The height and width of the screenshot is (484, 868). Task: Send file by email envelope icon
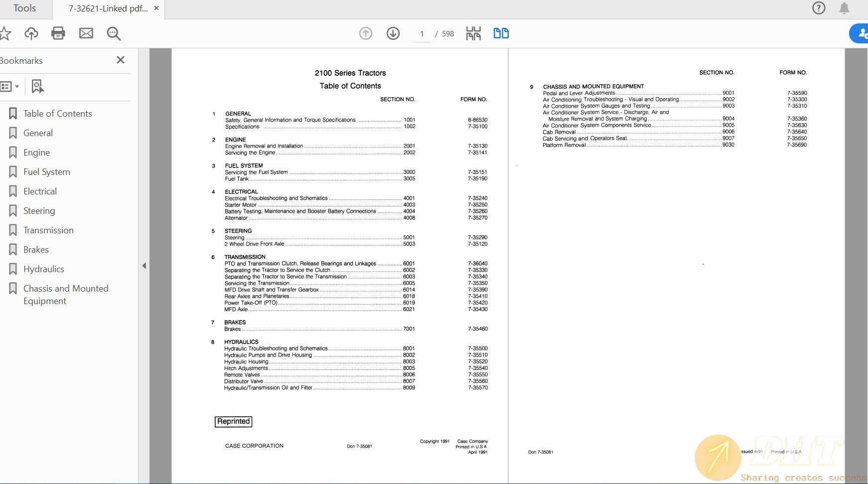(86, 33)
